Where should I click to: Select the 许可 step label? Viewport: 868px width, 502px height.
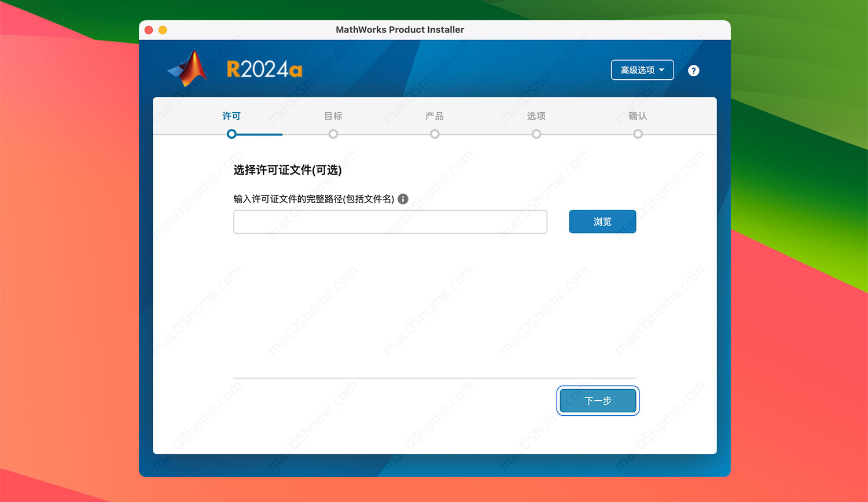point(231,116)
